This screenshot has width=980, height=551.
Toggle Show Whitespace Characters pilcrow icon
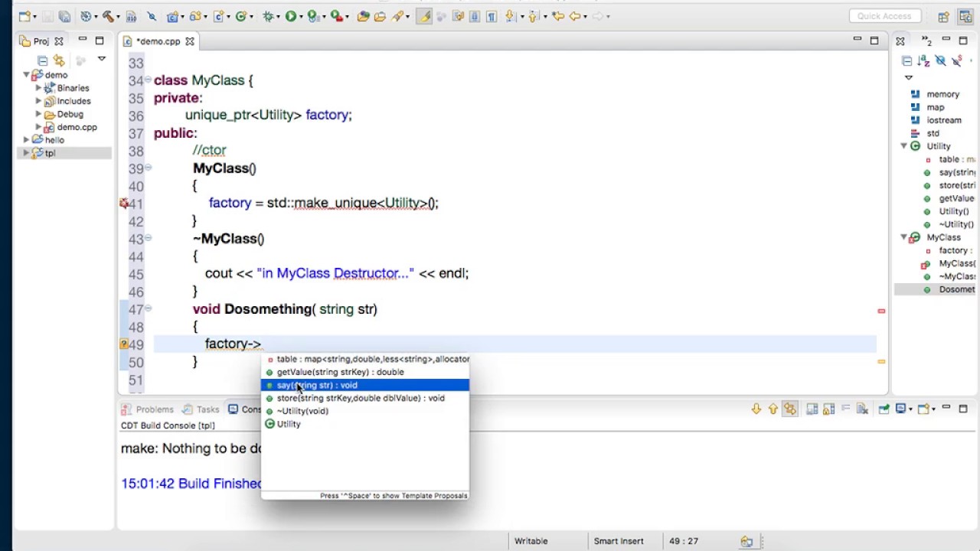point(491,16)
